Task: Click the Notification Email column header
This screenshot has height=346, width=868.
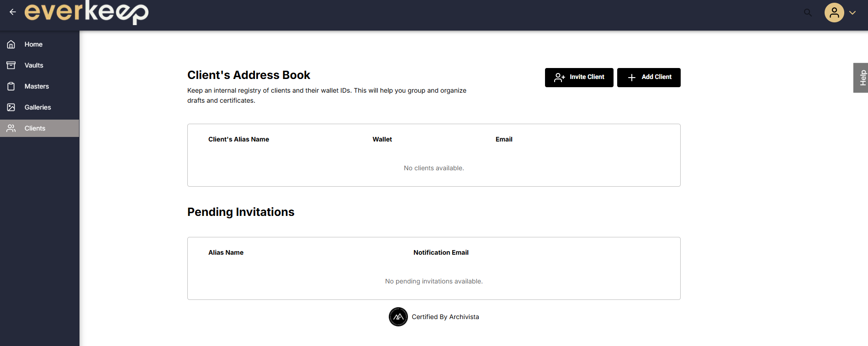Action: click(441, 252)
